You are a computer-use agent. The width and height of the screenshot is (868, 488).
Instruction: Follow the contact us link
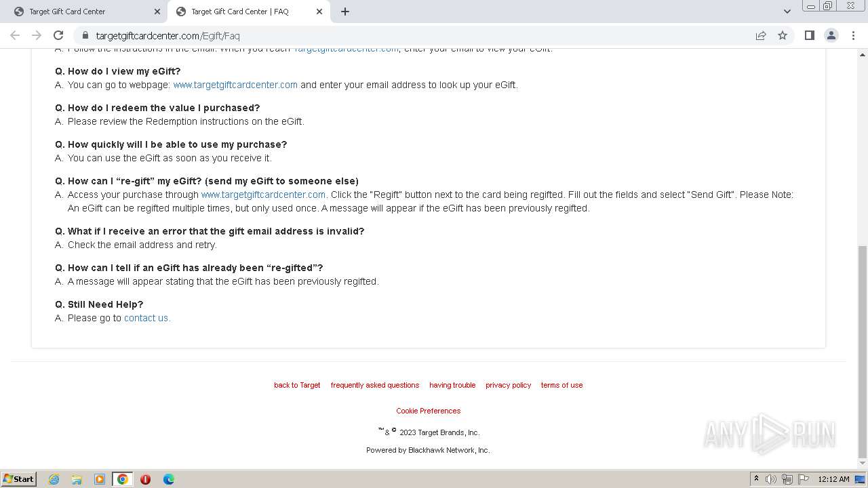(x=147, y=318)
